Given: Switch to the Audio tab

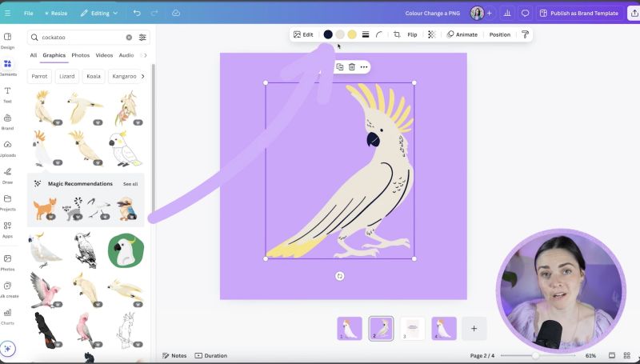Looking at the screenshot, I should pyautogui.click(x=126, y=55).
